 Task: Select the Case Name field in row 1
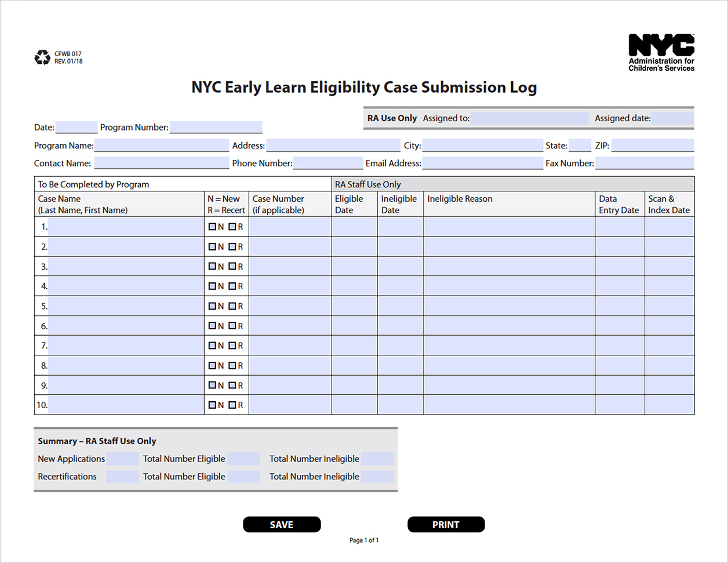tap(126, 227)
